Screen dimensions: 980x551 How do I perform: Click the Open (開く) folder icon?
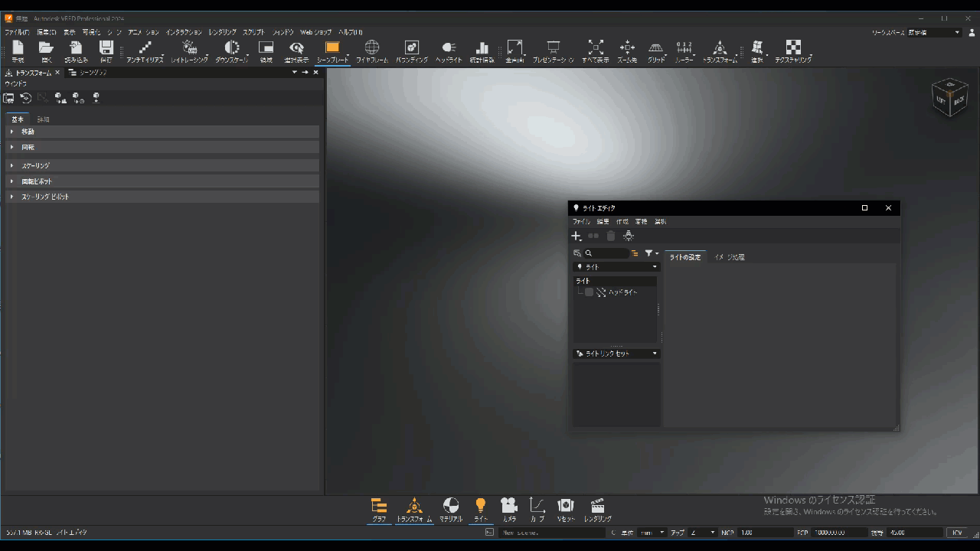click(47, 51)
